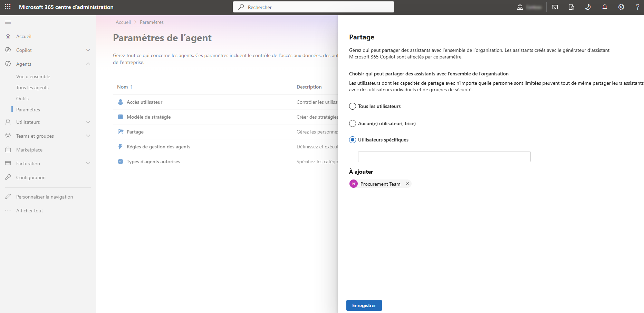This screenshot has height=313, width=644.
Task: Click the Teams et groupes icon
Action: pos(8,136)
